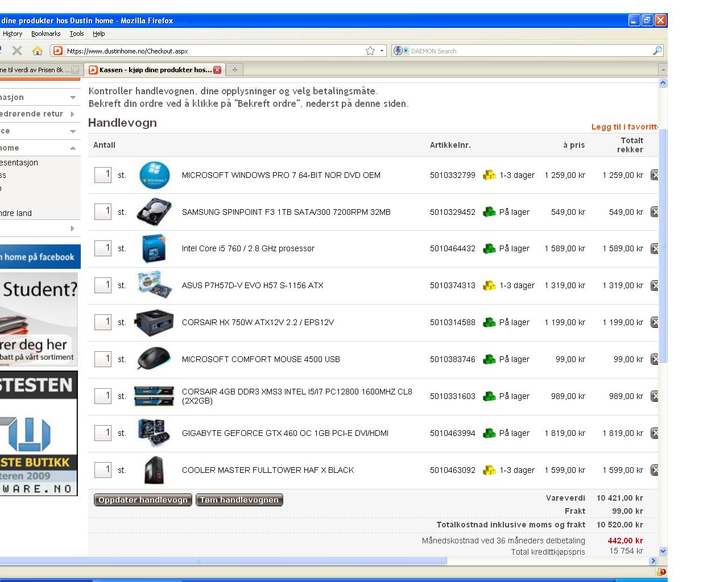This screenshot has width=728, height=582.
Task: Click Corsair RAM sticks thumbnail
Action: (154, 396)
